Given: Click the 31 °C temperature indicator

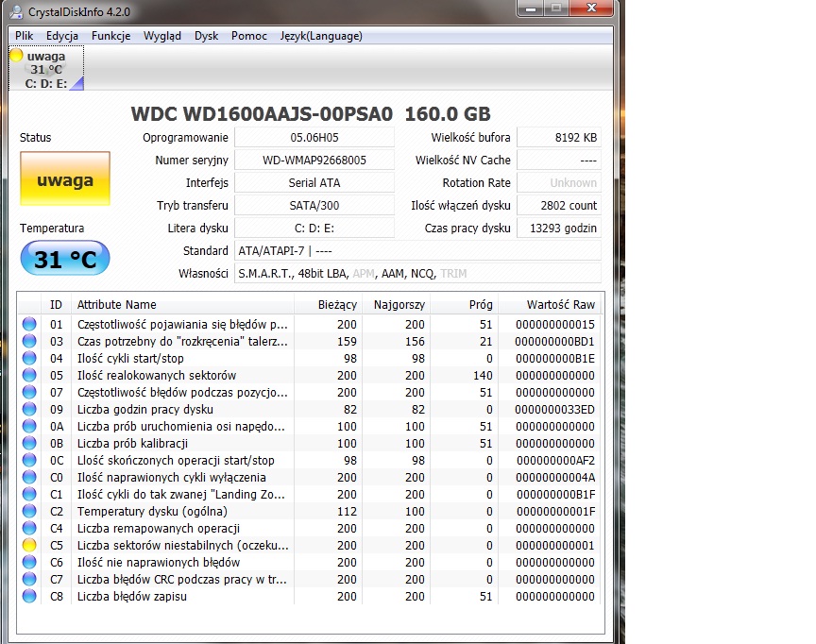Looking at the screenshot, I should coord(65,258).
